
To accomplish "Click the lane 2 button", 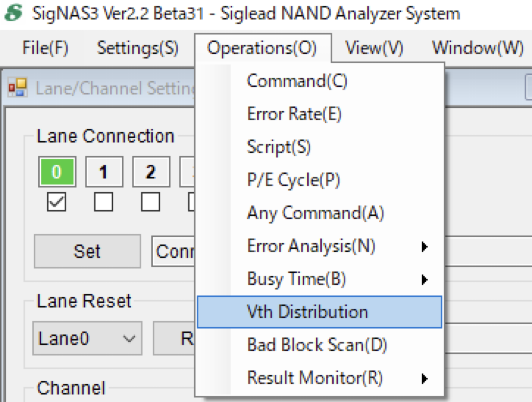I will 151,172.
